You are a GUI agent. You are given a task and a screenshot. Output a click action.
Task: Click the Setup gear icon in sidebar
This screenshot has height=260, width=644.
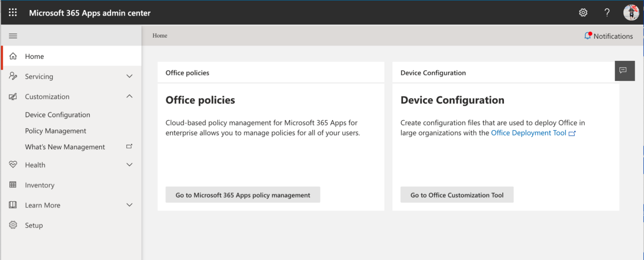click(x=13, y=225)
